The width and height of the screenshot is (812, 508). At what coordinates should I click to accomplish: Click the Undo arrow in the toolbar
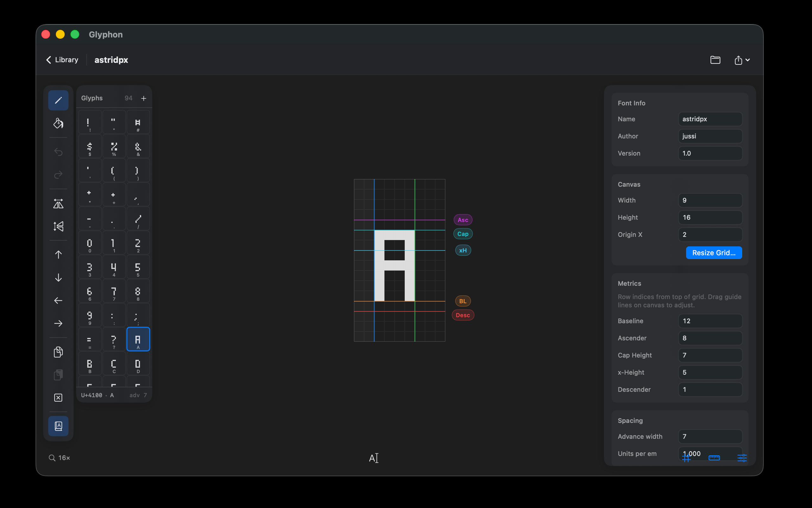pos(58,152)
